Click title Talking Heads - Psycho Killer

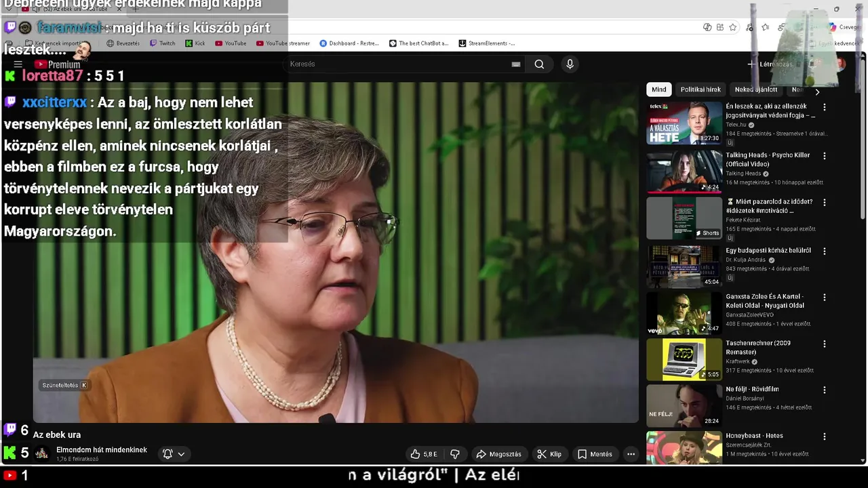(x=768, y=159)
